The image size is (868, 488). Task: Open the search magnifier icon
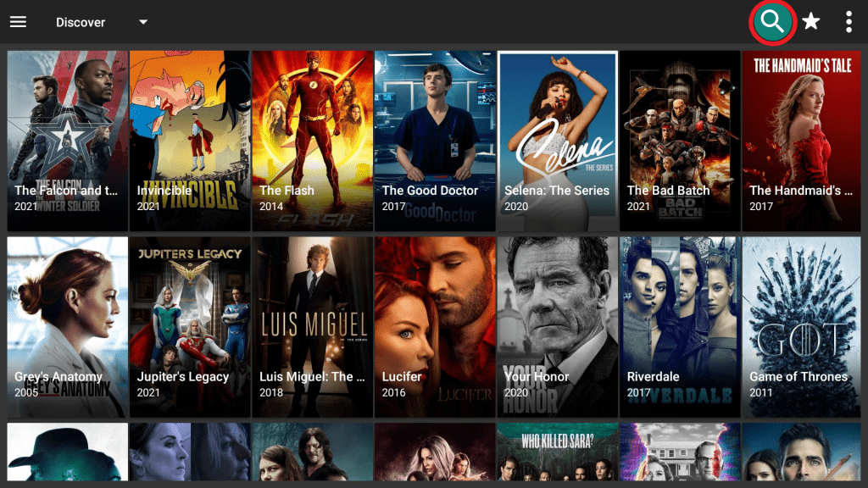click(772, 22)
